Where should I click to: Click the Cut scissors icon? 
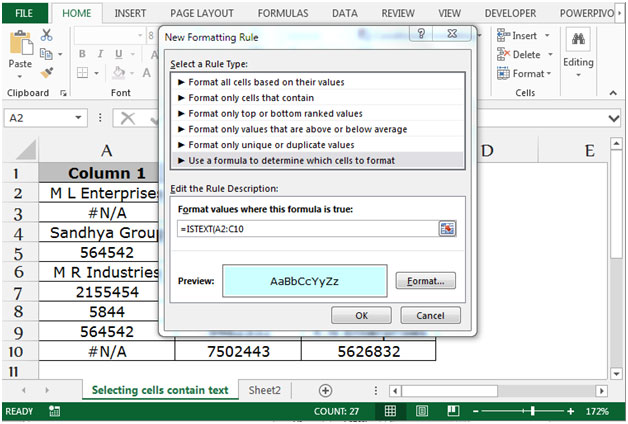[46, 35]
